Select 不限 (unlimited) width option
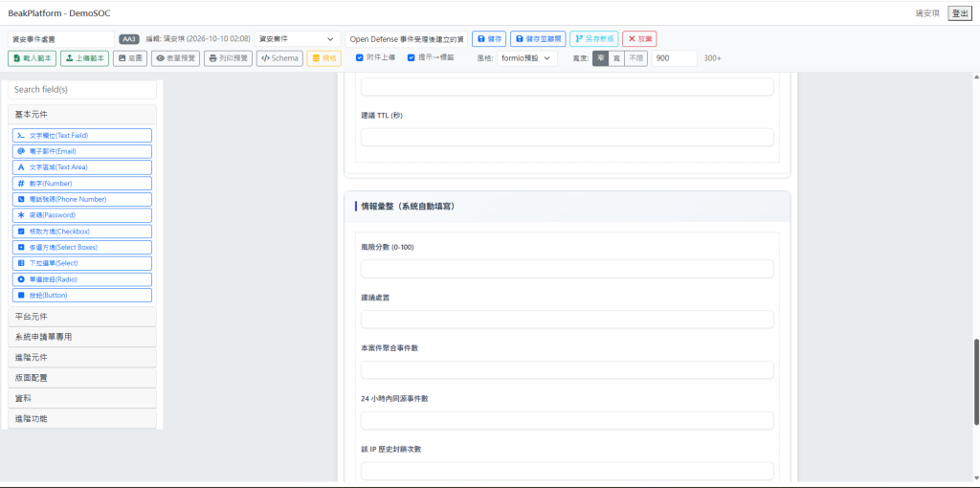Screen dimensions: 980x488 pos(635,58)
